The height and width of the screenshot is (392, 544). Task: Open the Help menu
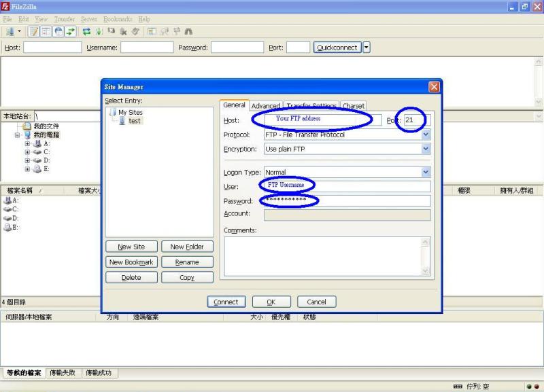[144, 19]
